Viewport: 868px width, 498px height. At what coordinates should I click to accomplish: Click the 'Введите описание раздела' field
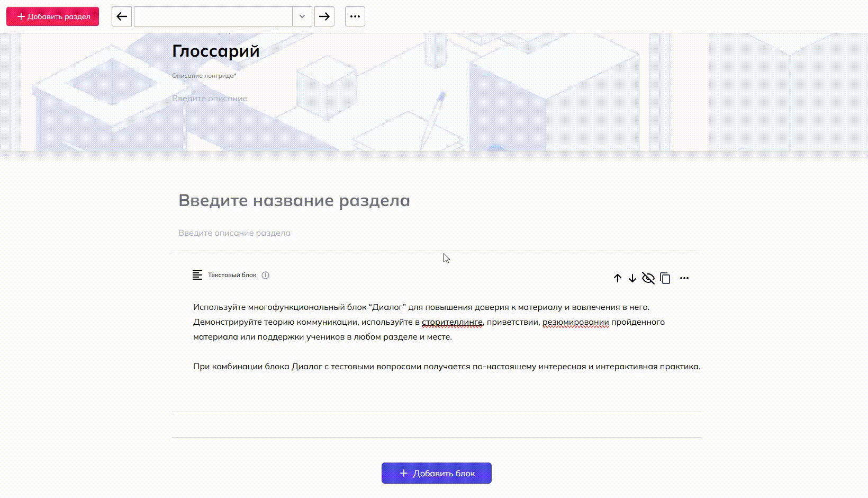(234, 233)
